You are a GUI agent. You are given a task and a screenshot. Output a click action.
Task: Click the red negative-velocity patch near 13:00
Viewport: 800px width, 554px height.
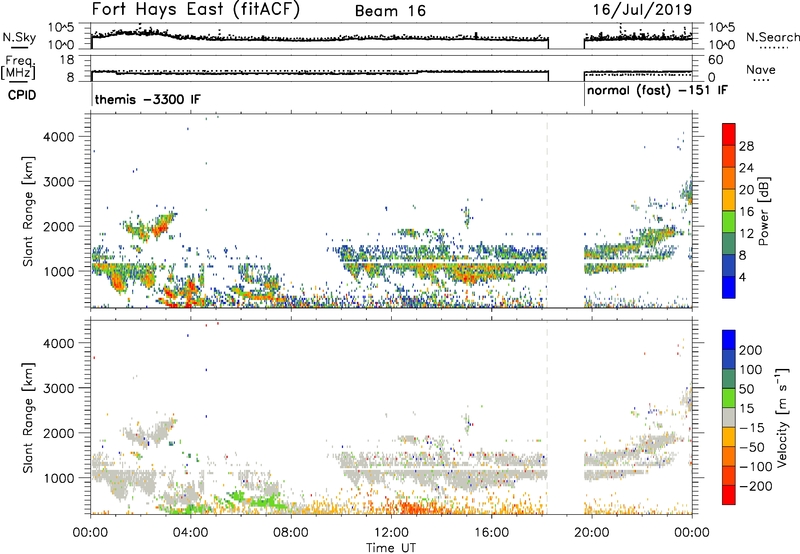(x=413, y=508)
